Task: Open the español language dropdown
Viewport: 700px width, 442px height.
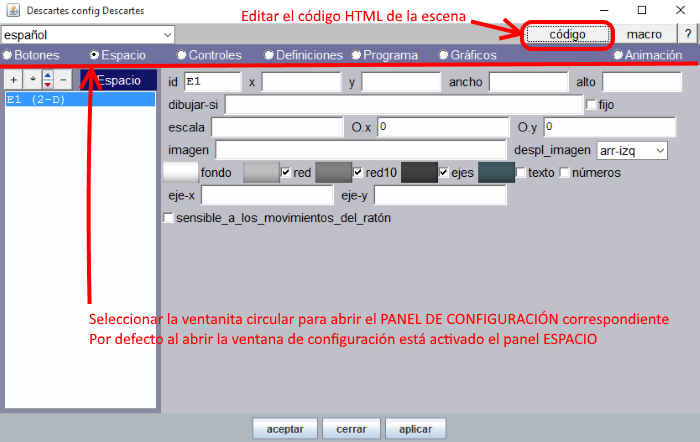Action: click(88, 35)
